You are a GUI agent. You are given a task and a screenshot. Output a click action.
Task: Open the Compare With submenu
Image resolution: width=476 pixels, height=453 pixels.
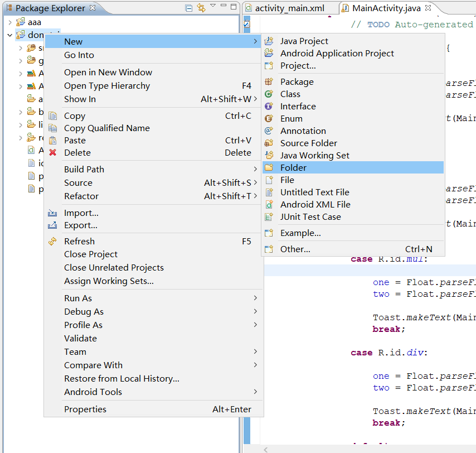tap(154, 365)
